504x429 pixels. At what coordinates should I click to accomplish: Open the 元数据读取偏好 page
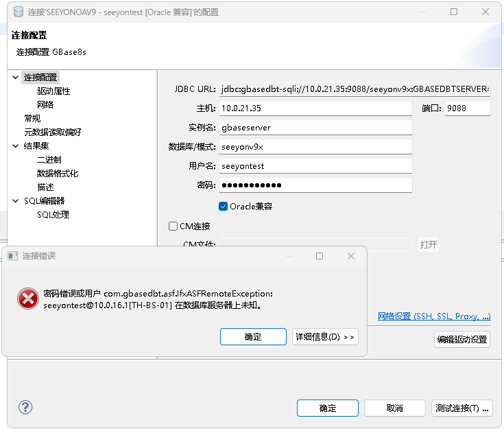click(x=53, y=132)
